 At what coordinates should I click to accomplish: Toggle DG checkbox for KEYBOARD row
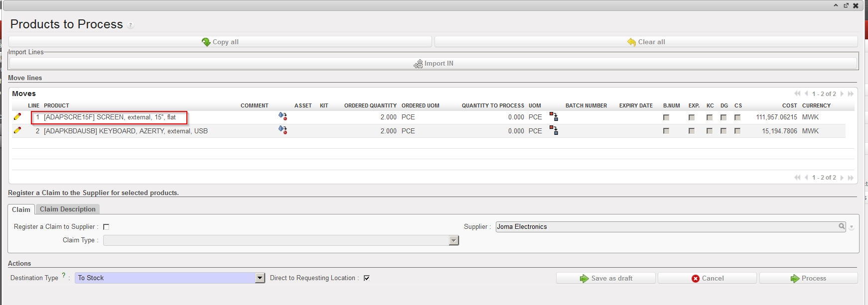point(723,131)
